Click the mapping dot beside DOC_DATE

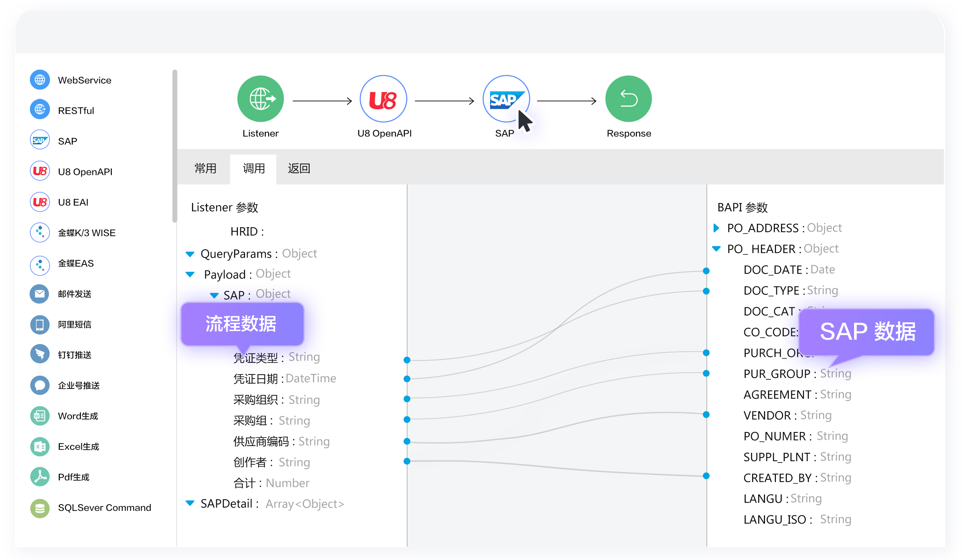[706, 271]
